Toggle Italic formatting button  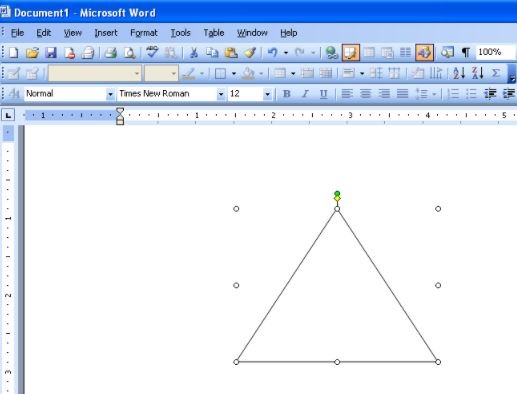pos(305,94)
